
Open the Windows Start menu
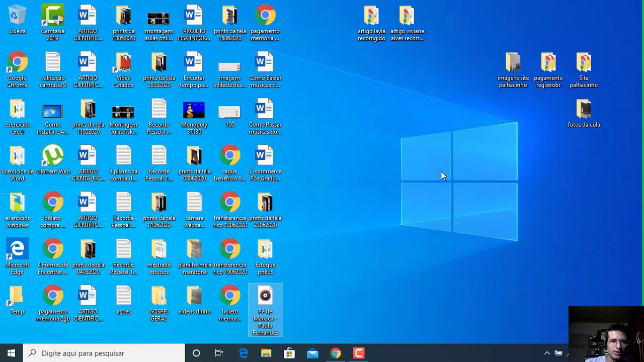click(x=11, y=353)
